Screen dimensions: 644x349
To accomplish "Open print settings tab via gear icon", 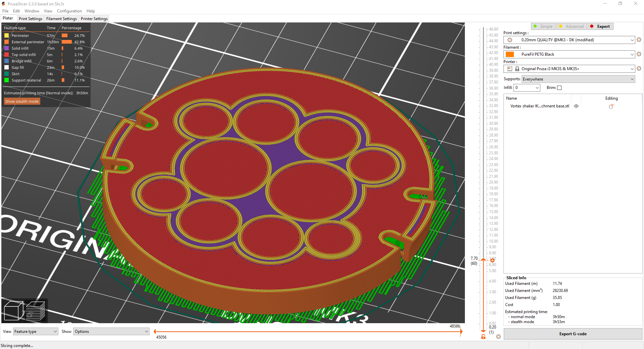I will click(639, 40).
